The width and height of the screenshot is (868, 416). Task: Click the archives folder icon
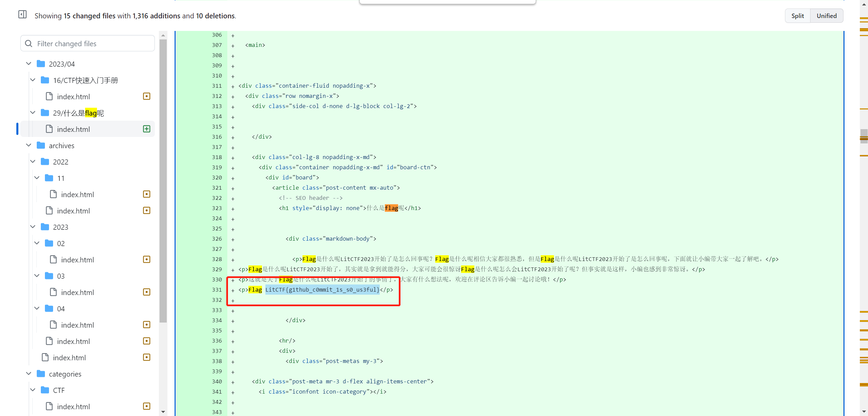coord(41,145)
